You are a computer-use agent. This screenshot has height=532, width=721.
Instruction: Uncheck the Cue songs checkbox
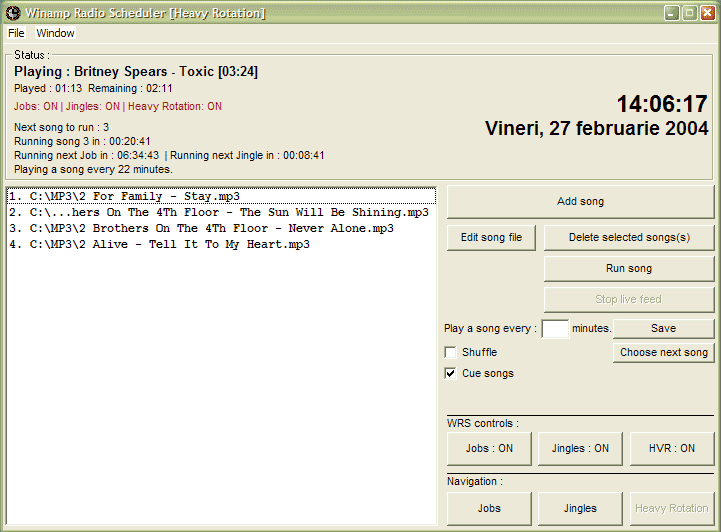click(451, 373)
